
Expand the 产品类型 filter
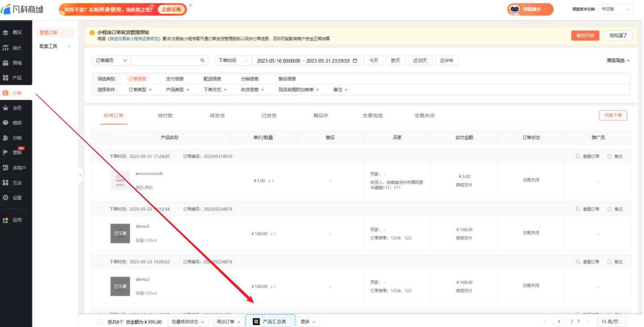[x=178, y=89]
